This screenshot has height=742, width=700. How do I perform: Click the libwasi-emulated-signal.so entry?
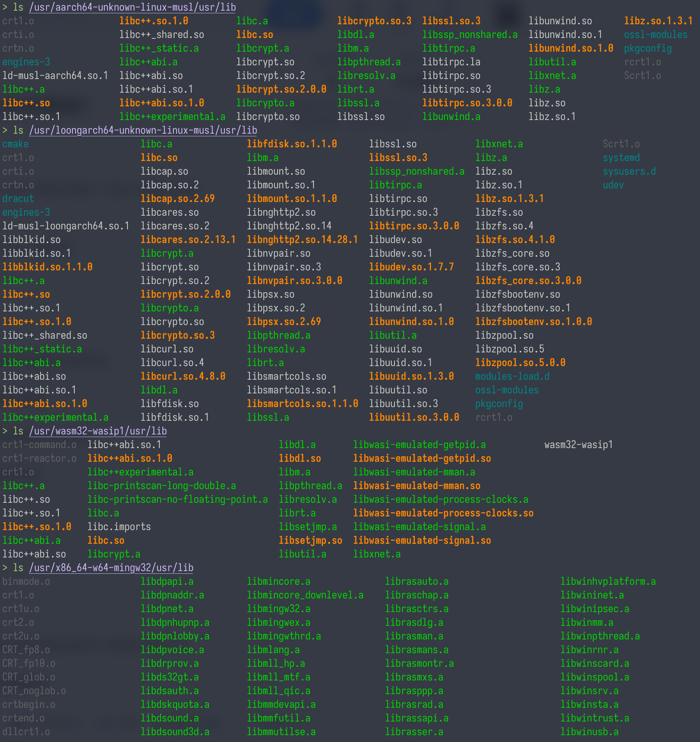pyautogui.click(x=421, y=540)
